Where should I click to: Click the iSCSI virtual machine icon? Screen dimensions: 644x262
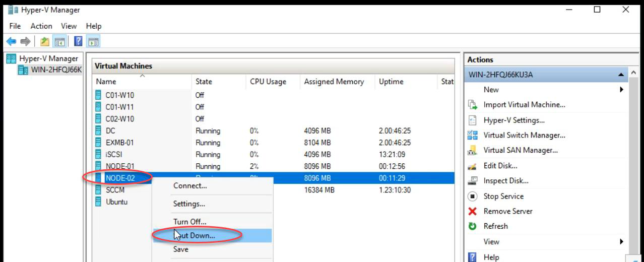pos(98,154)
